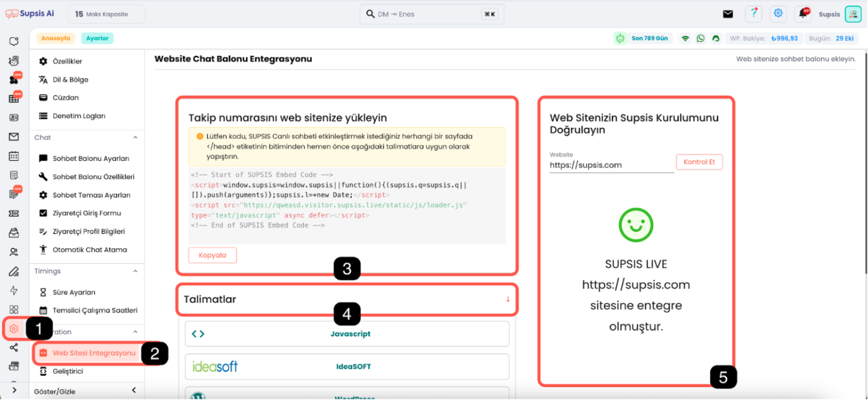This screenshot has width=868, height=400.
Task: Open the Javascript instructions card
Action: pyautogui.click(x=347, y=334)
